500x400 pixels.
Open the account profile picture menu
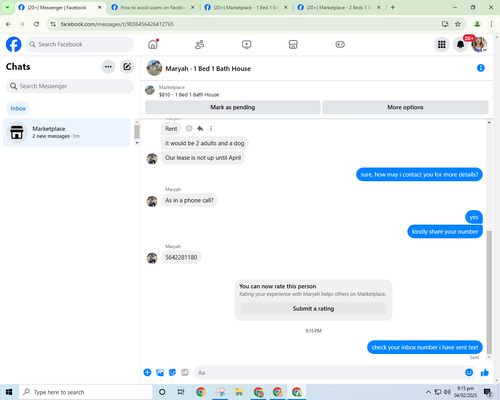479,44
